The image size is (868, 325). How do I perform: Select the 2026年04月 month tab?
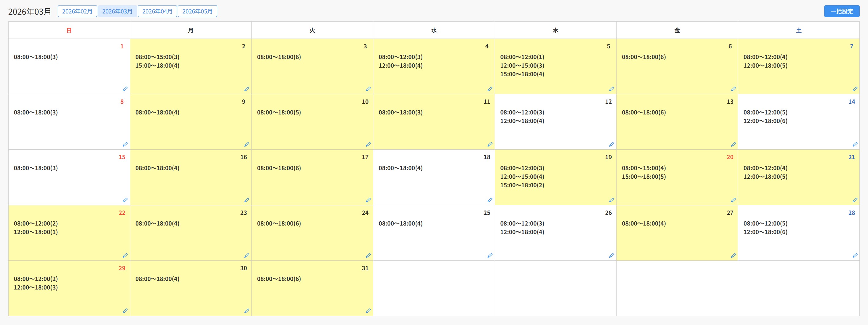tap(157, 11)
